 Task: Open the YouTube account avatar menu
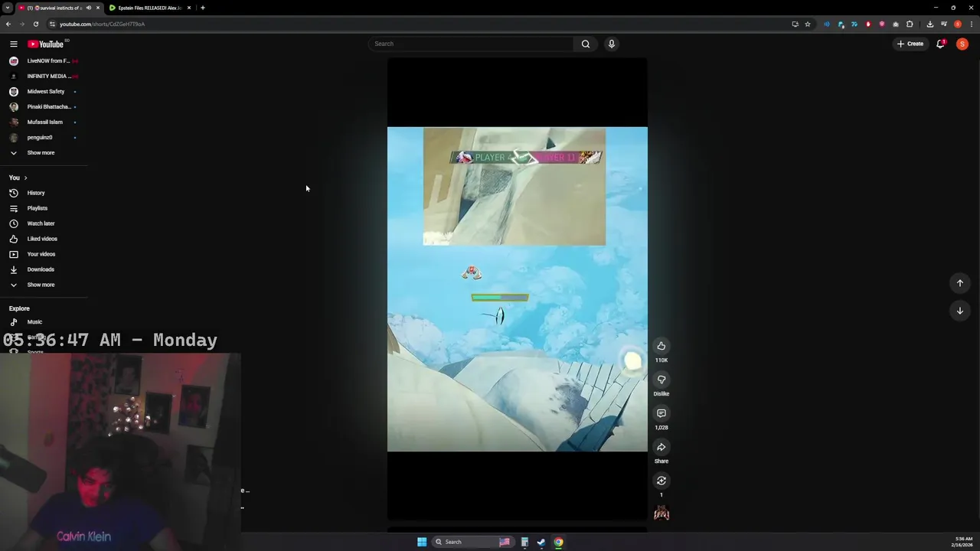coord(962,44)
